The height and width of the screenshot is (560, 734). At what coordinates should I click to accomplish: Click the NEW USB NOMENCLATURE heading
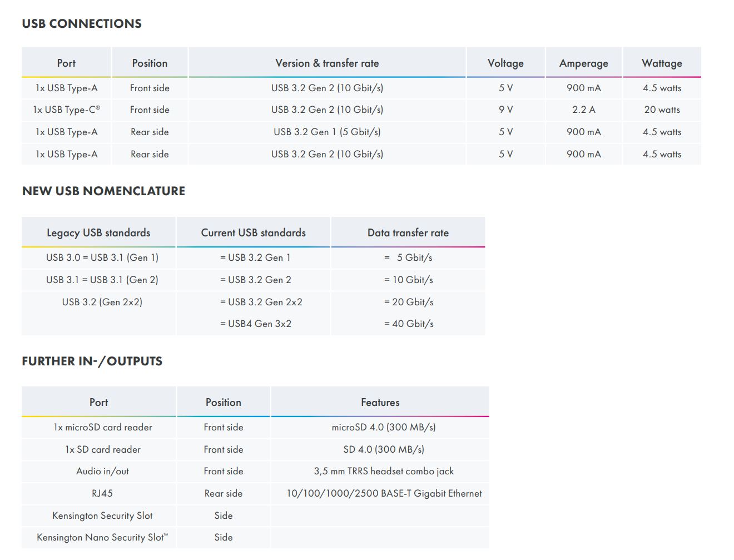(103, 191)
